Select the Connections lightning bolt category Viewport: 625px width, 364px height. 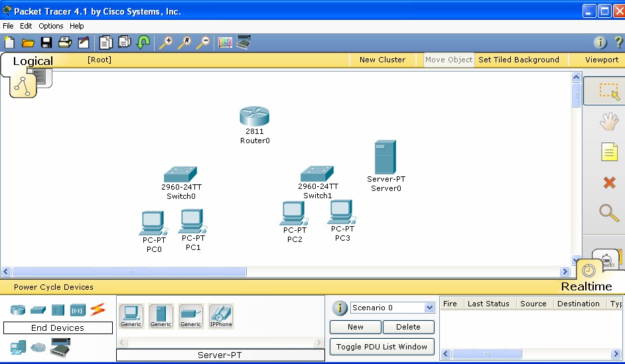click(98, 309)
